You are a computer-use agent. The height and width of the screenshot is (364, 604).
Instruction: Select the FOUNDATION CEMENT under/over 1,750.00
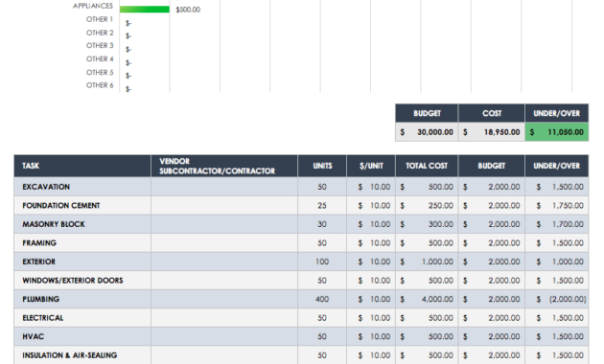(557, 206)
